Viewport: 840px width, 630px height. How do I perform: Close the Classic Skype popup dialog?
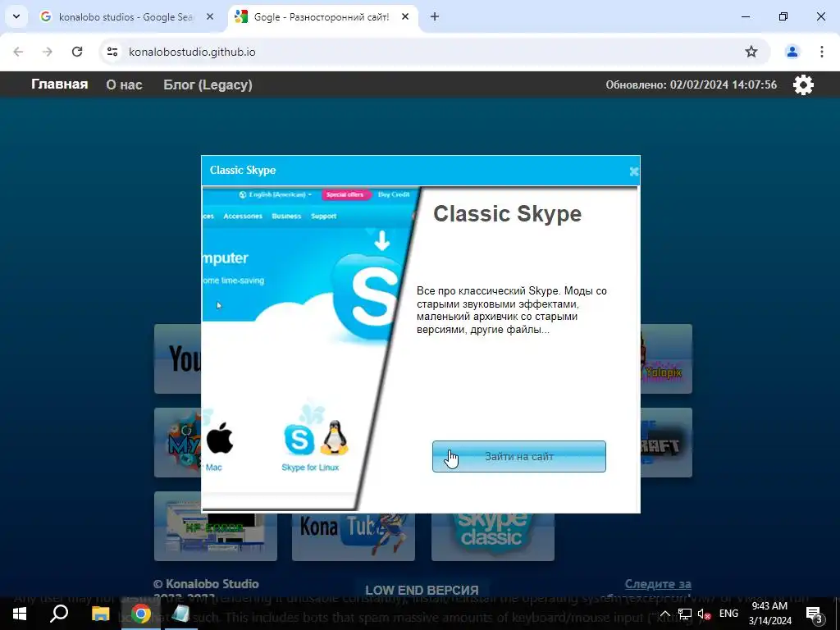point(634,171)
